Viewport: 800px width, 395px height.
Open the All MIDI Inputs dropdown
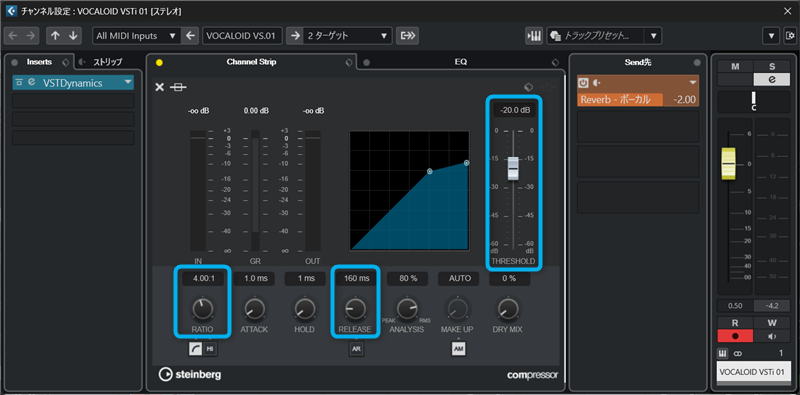(136, 36)
